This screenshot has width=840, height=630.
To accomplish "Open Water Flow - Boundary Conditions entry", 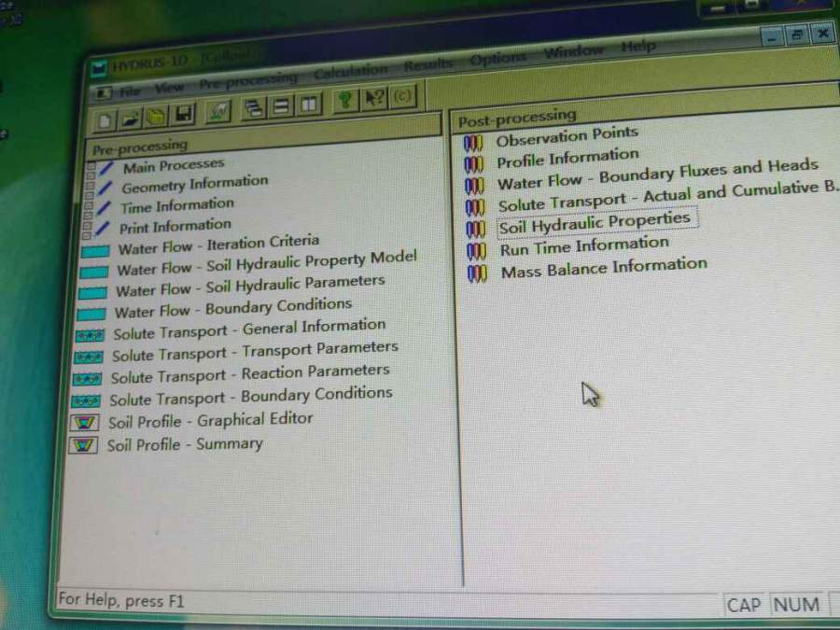I will pos(233,308).
